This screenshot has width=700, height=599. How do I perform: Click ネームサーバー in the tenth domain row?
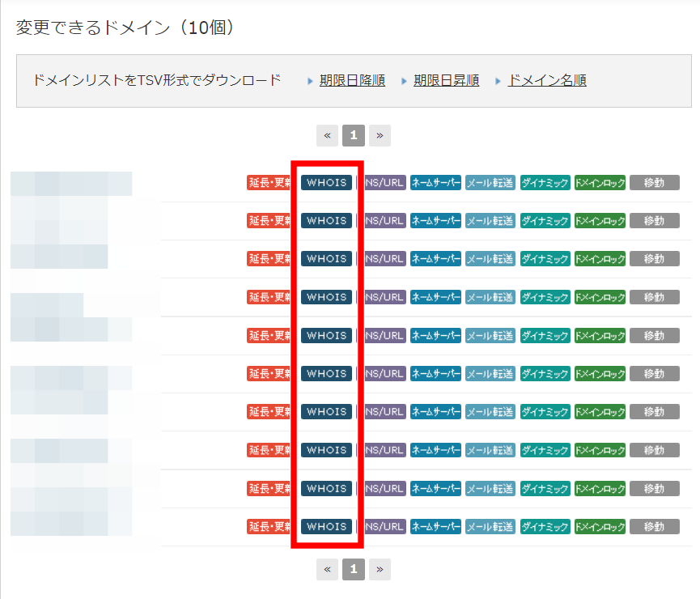coord(435,526)
